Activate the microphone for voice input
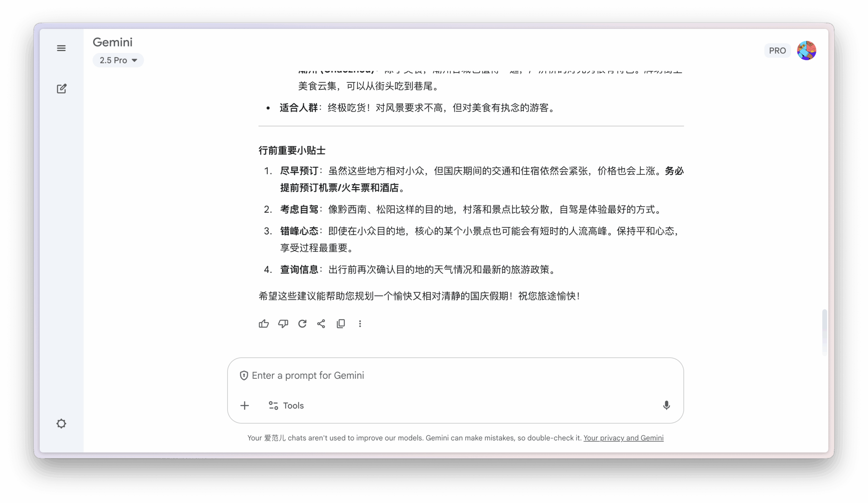The width and height of the screenshot is (868, 503). click(x=667, y=406)
